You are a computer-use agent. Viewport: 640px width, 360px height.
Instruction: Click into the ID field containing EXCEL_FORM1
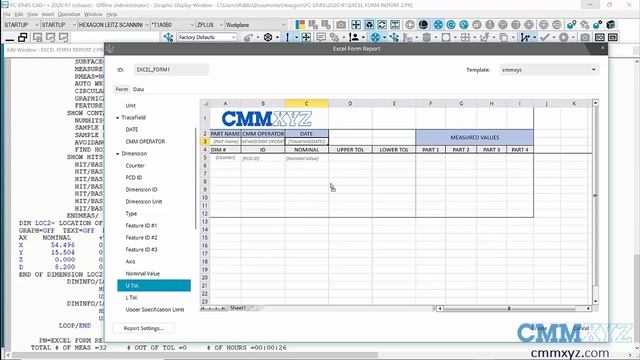coord(171,70)
